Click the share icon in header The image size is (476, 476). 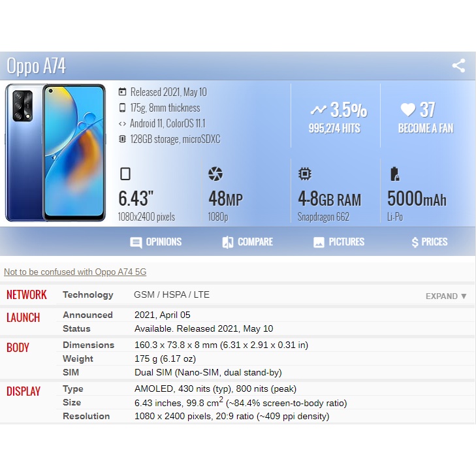pos(458,65)
